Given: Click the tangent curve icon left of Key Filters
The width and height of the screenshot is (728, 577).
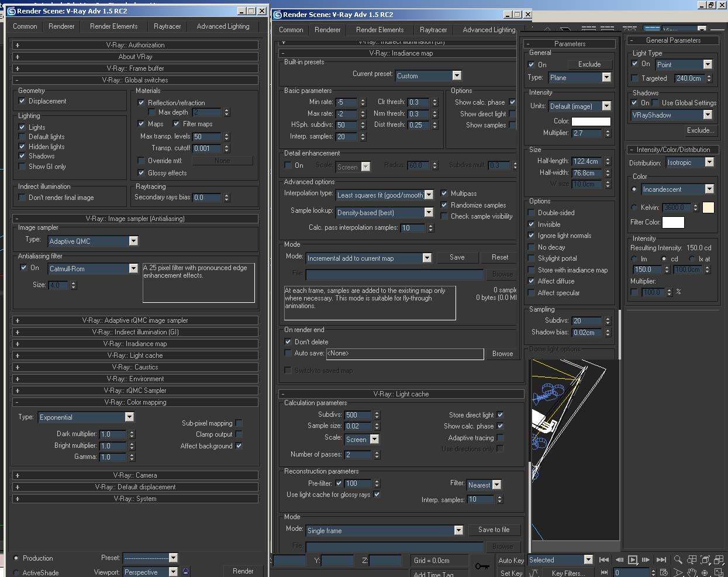Looking at the screenshot, I should [x=534, y=573].
